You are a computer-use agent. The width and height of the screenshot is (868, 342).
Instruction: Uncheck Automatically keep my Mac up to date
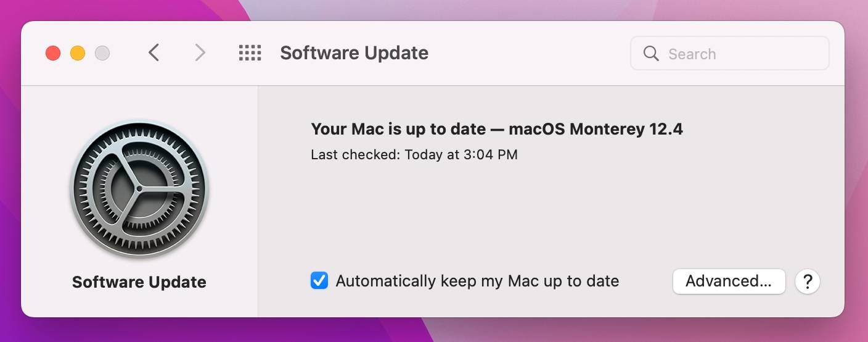(x=319, y=282)
